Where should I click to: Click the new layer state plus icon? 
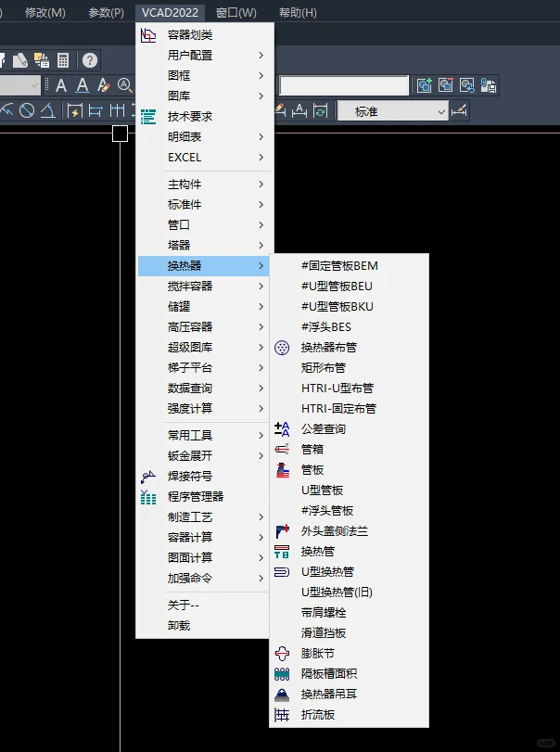pyautogui.click(x=425, y=85)
